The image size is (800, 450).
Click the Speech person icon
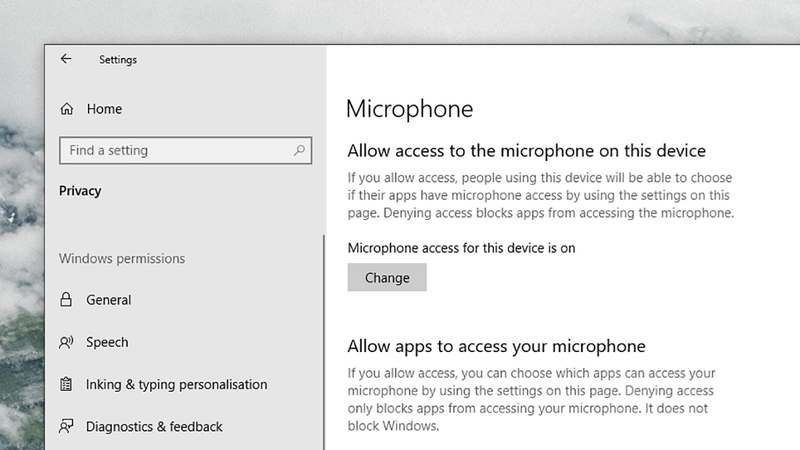click(x=66, y=342)
